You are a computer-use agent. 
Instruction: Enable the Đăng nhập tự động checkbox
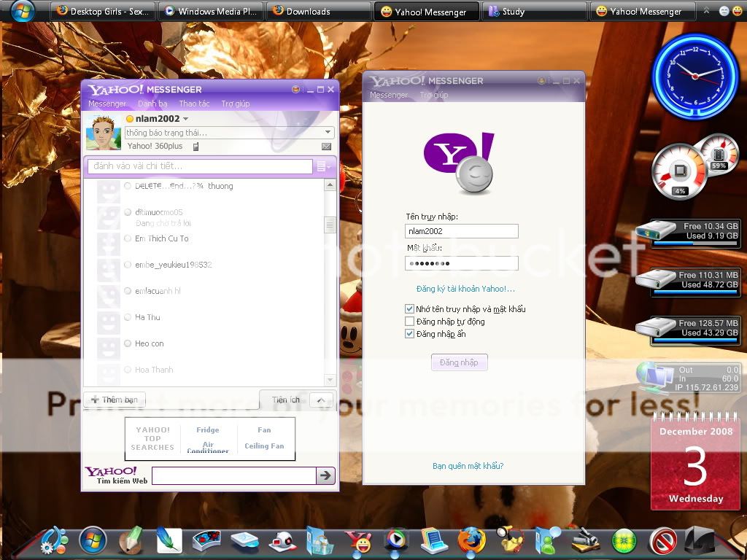click(409, 322)
